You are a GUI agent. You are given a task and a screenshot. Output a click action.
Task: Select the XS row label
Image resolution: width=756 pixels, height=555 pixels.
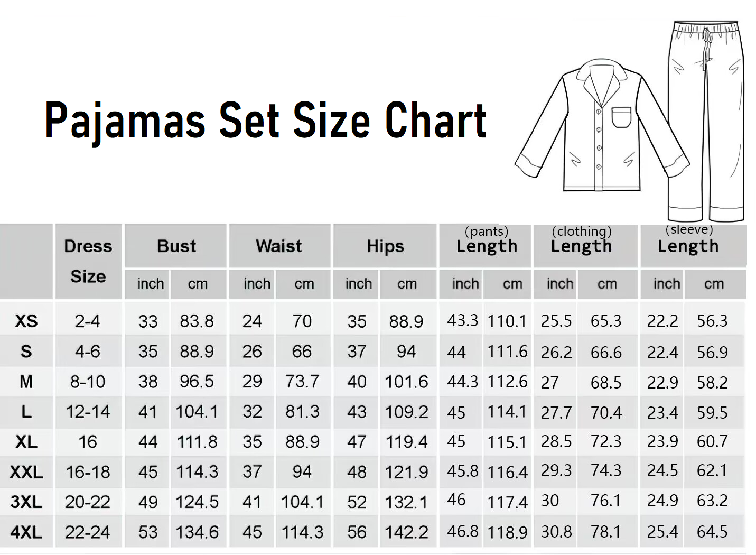click(26, 321)
